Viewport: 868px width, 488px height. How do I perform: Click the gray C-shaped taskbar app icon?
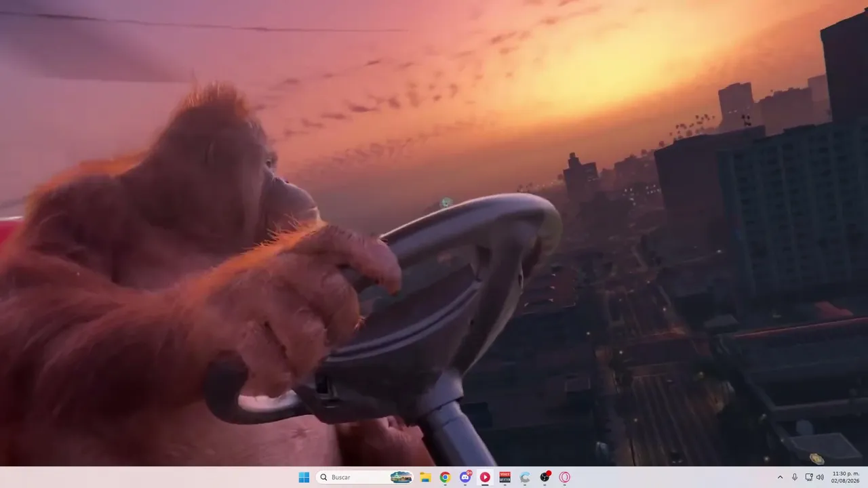click(x=525, y=477)
